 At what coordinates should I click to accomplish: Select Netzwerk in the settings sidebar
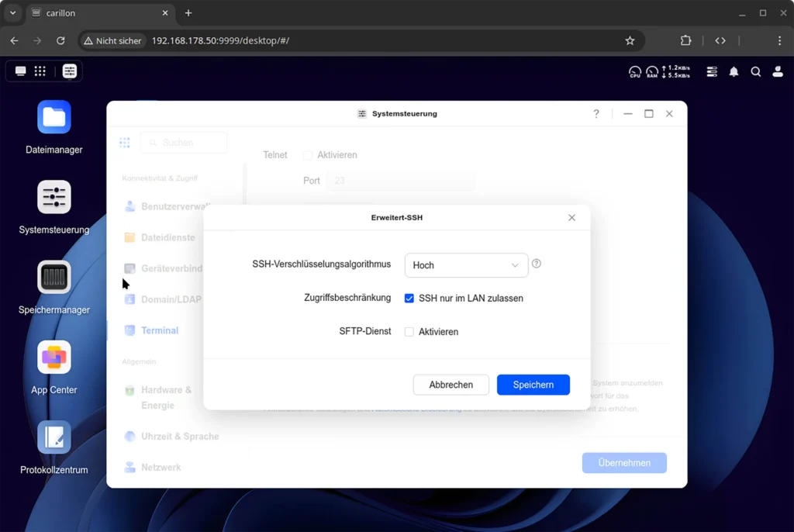[162, 467]
